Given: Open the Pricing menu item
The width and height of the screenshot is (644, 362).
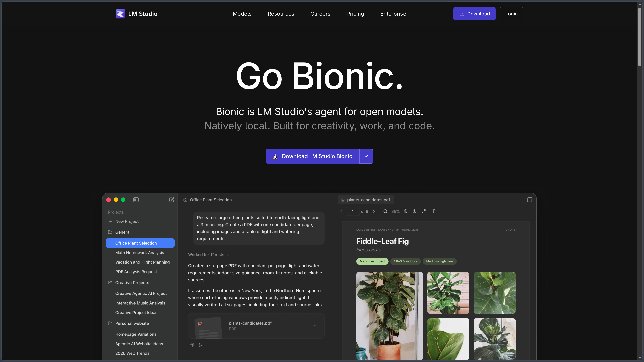Looking at the screenshot, I should pyautogui.click(x=355, y=14).
